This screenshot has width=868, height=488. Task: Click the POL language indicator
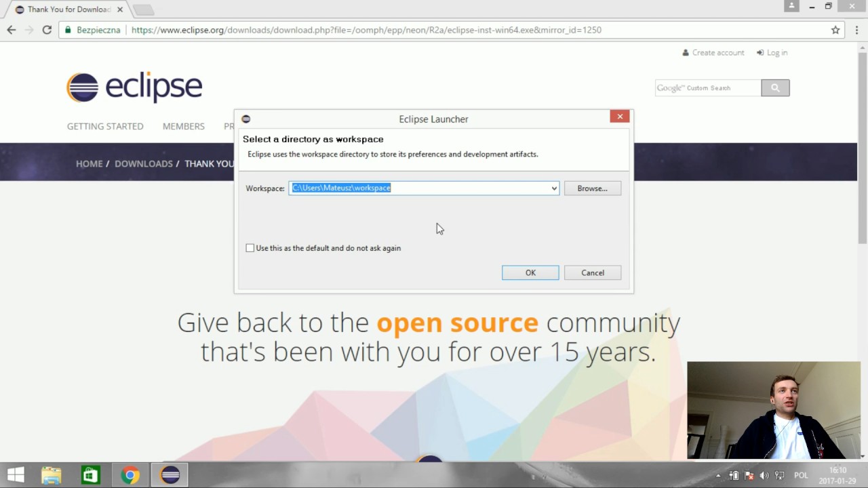click(x=801, y=476)
